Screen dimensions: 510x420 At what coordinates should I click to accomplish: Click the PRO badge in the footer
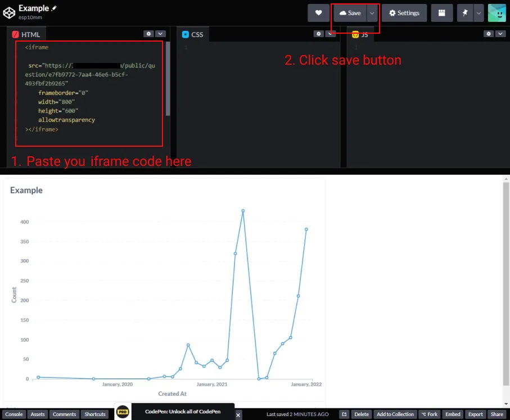pos(122,412)
